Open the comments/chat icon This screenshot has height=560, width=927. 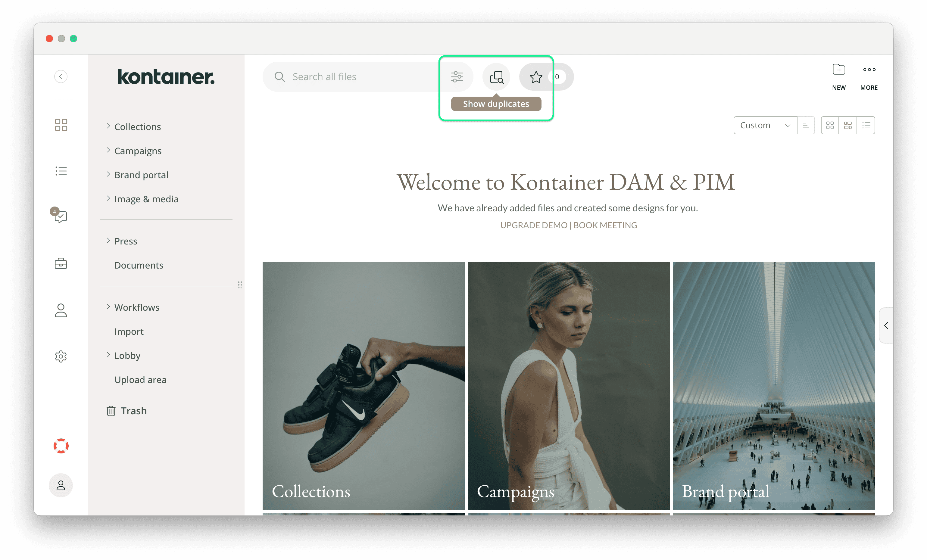61,216
